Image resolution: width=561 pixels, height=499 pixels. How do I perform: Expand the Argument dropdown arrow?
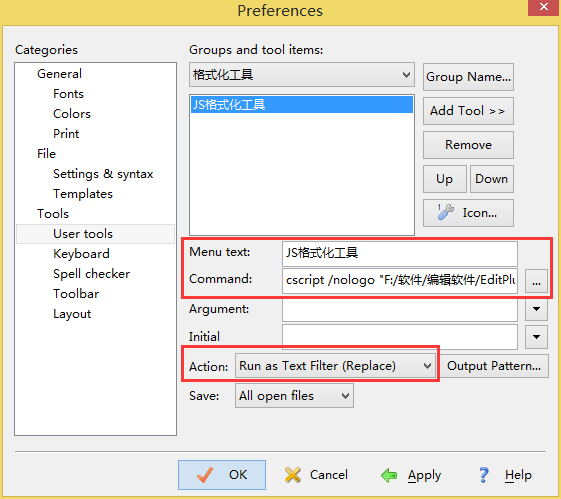536,309
